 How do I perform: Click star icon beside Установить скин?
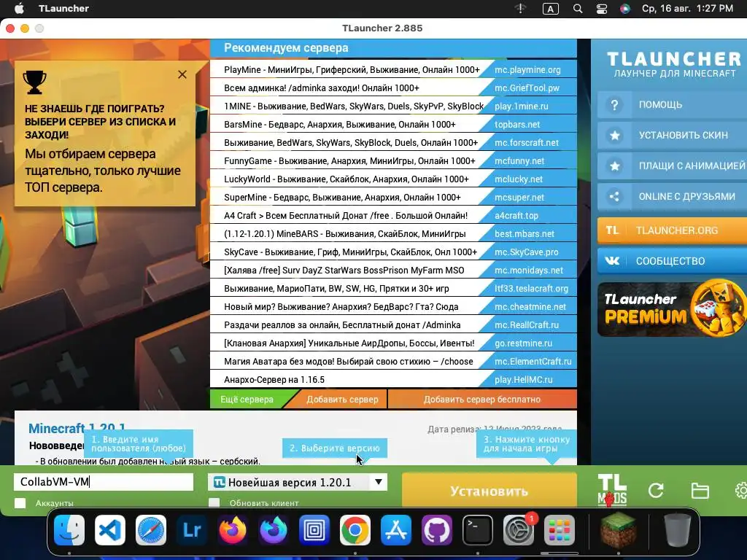[614, 135]
